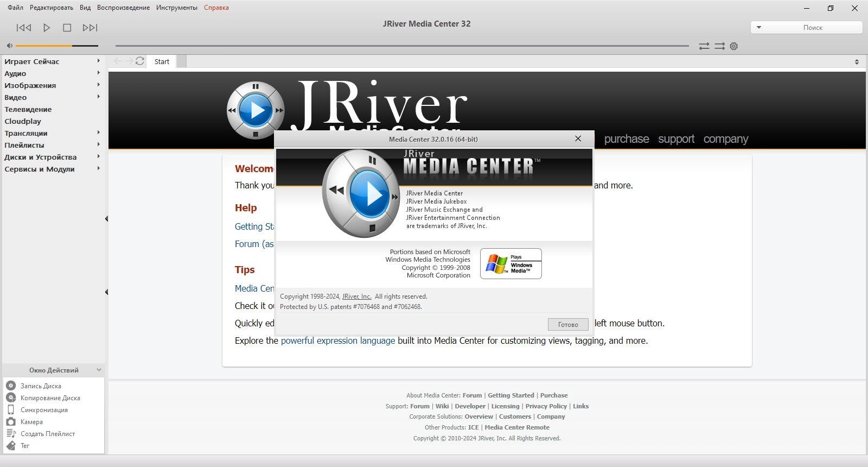Viewport: 868px width, 467px height.
Task: Open the footer Privacy Policy link
Action: 546,406
